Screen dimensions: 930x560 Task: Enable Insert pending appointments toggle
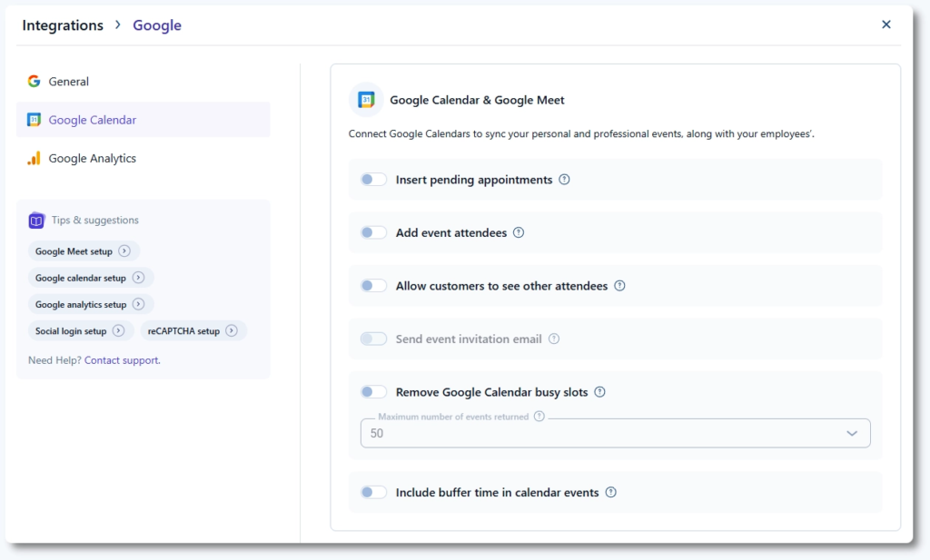tap(373, 180)
